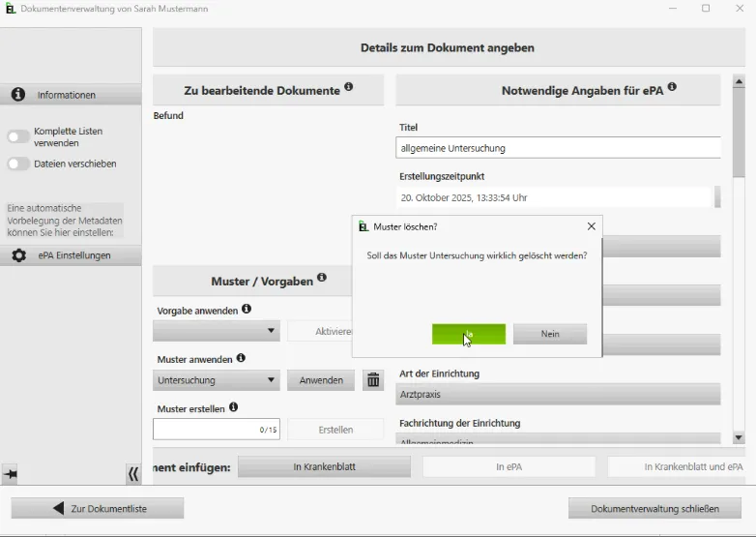Expand the Vorgabe anwenden dropdown
The width and height of the screenshot is (756, 537).
[x=217, y=331]
